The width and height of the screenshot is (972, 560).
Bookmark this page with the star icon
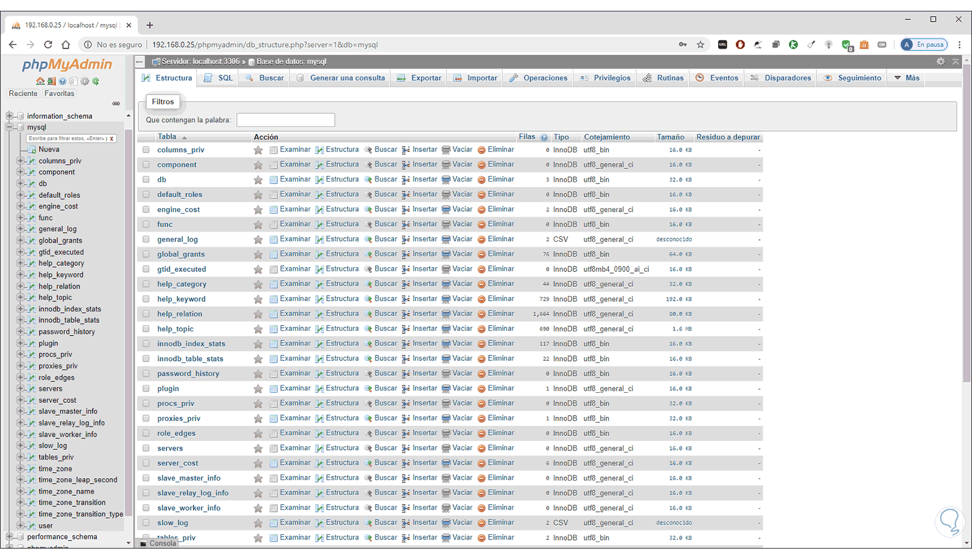[x=700, y=45]
